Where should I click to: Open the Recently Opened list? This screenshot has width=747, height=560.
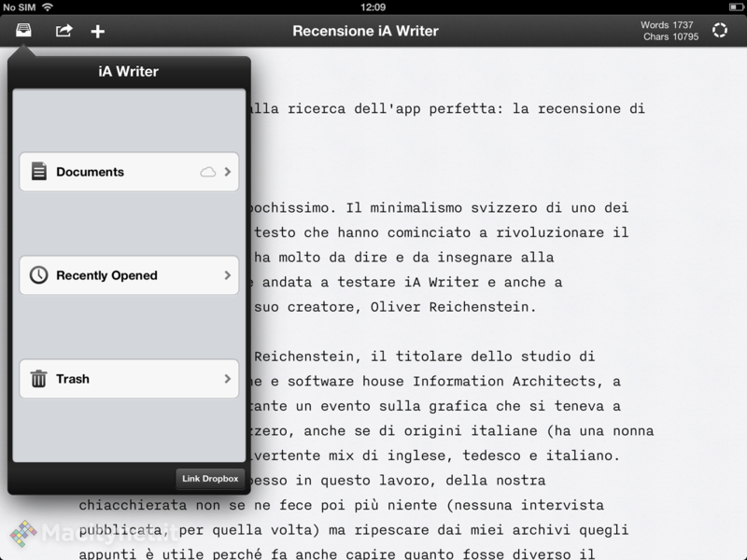click(129, 275)
